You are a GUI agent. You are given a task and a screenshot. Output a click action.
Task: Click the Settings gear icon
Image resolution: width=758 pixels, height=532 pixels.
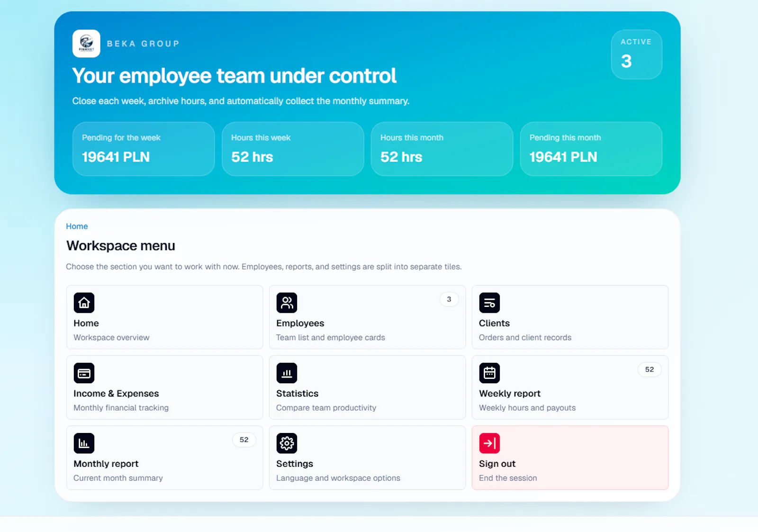coord(287,443)
